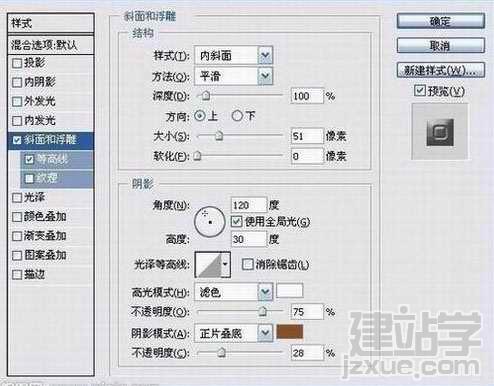Click the 新建样式 new style button
The image size is (494, 386).
[440, 70]
